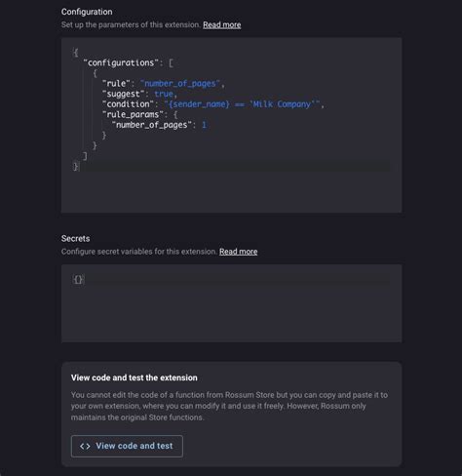Open View code and test button
The height and width of the screenshot is (476, 462).
pos(127,446)
